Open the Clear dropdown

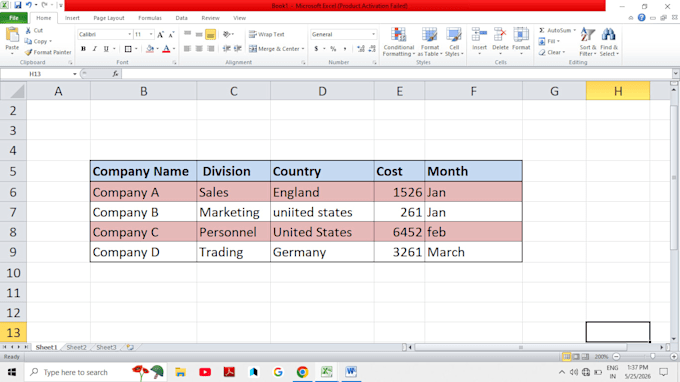[552, 52]
